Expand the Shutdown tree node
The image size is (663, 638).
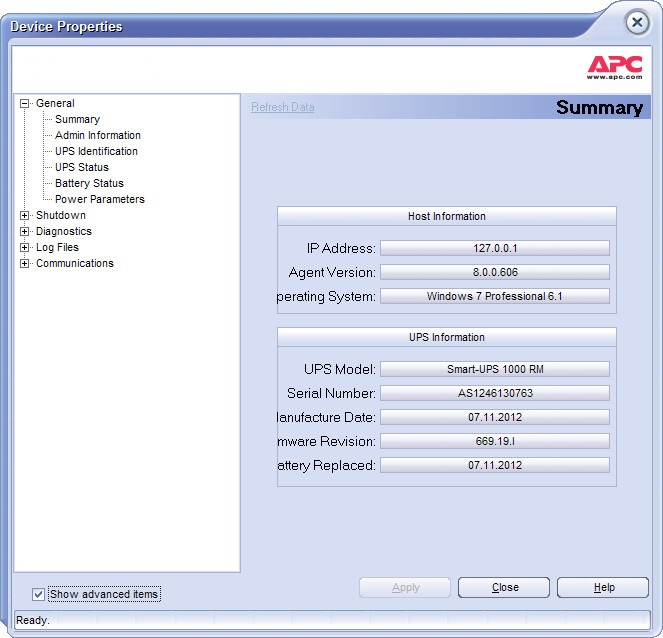pos(25,216)
